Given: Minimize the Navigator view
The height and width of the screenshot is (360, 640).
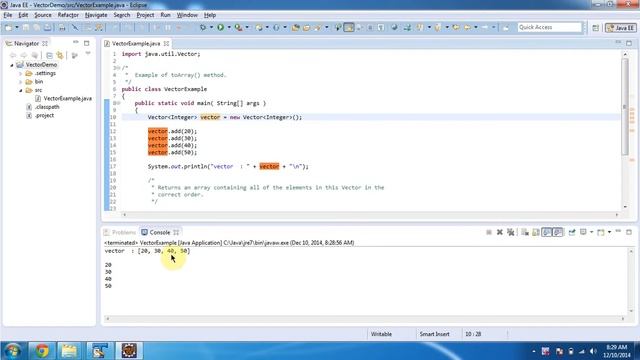Looking at the screenshot, I should (76, 42).
